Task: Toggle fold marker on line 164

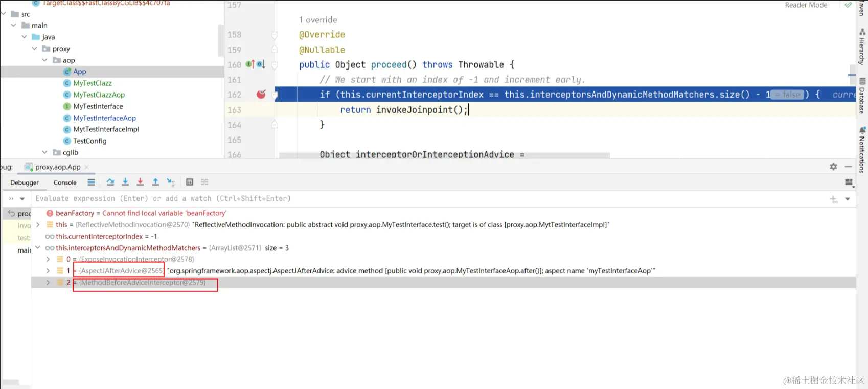Action: 275,125
